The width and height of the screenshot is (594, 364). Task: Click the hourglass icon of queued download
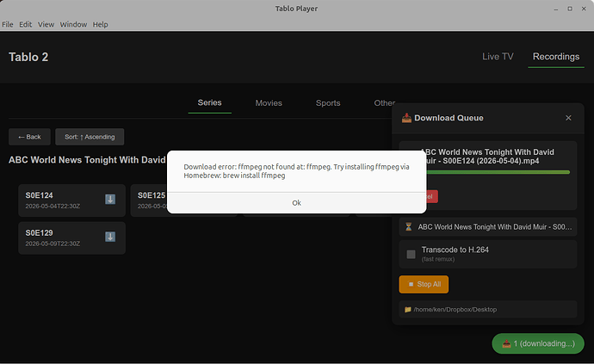408,226
